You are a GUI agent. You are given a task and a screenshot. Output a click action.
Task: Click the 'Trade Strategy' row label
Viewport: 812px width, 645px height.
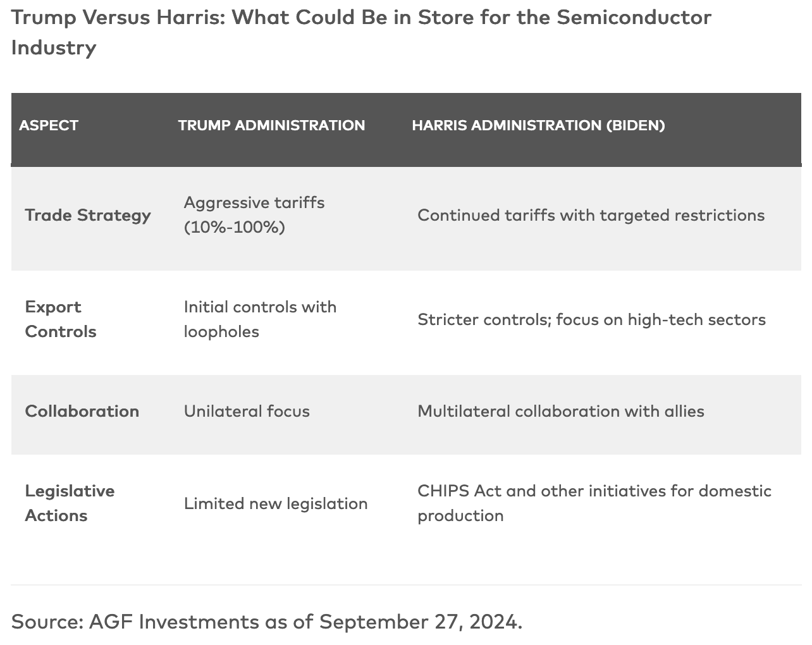point(88,215)
